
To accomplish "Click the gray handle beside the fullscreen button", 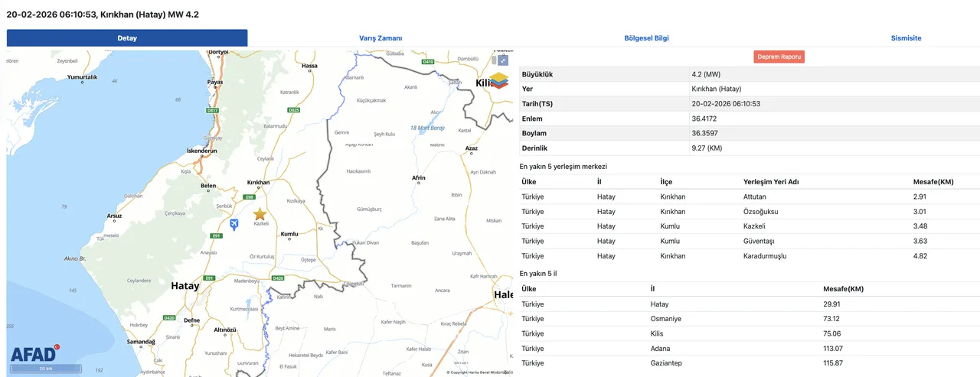I will [x=494, y=60].
